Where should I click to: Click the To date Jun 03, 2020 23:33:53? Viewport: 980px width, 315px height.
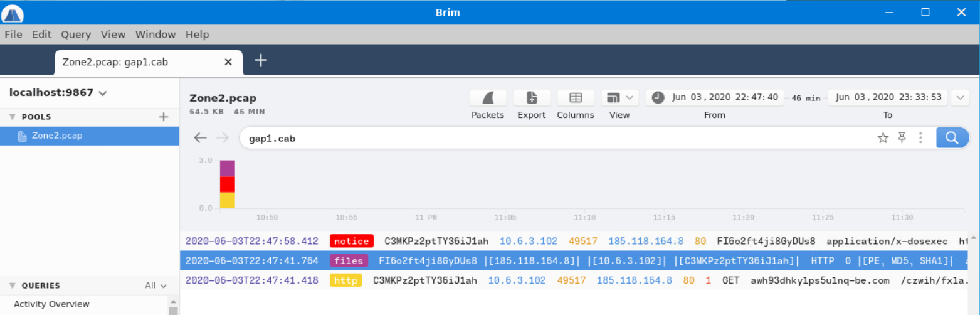tap(888, 97)
